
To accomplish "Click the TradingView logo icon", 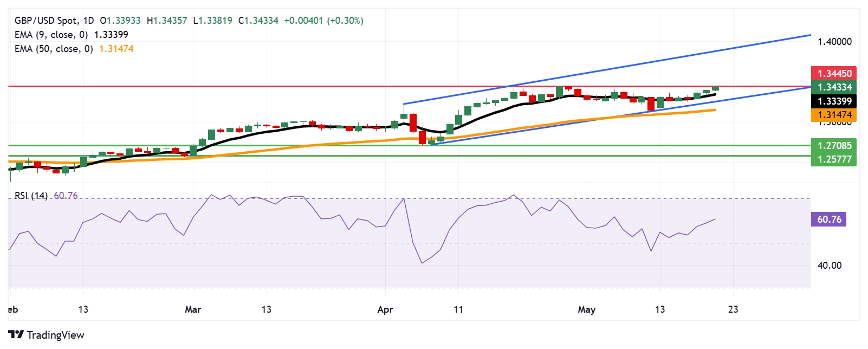I will click(x=16, y=335).
